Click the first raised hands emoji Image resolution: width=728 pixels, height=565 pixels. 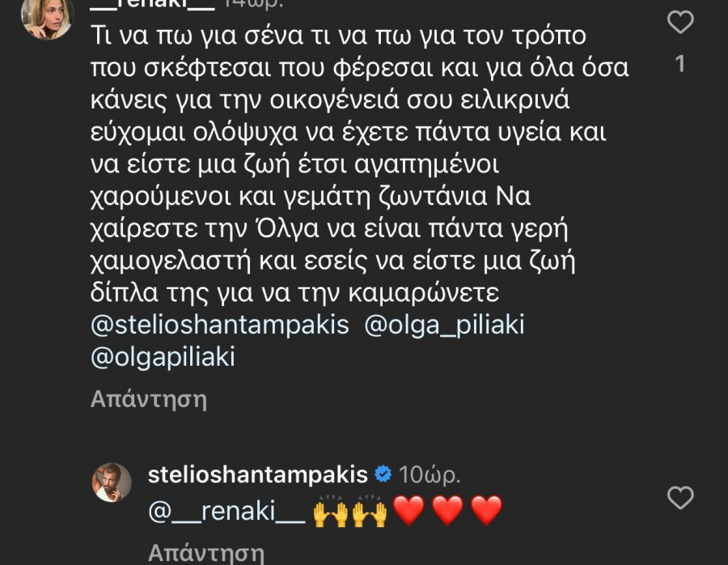tap(330, 512)
